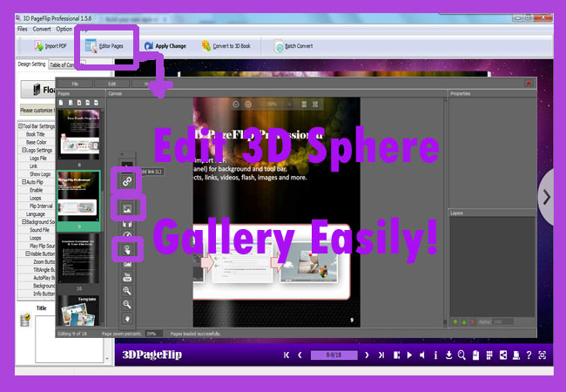Toggle fullscreen icon in flipbook bar

[542, 355]
